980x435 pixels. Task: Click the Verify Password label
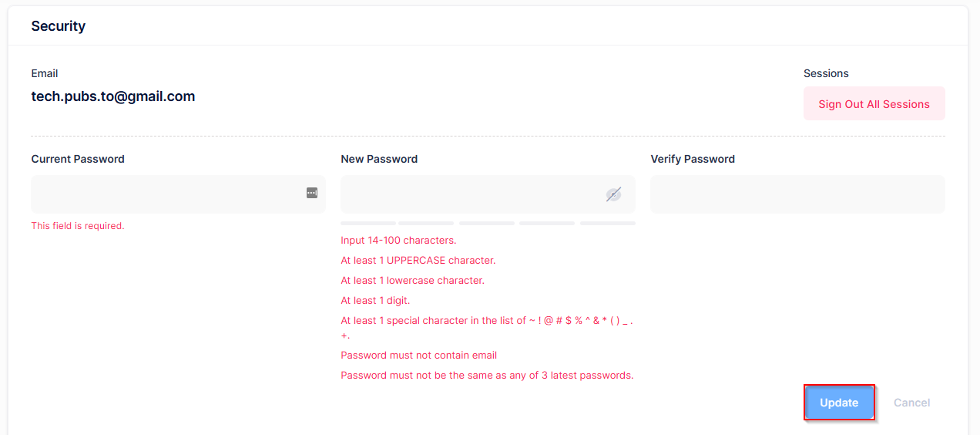point(693,159)
